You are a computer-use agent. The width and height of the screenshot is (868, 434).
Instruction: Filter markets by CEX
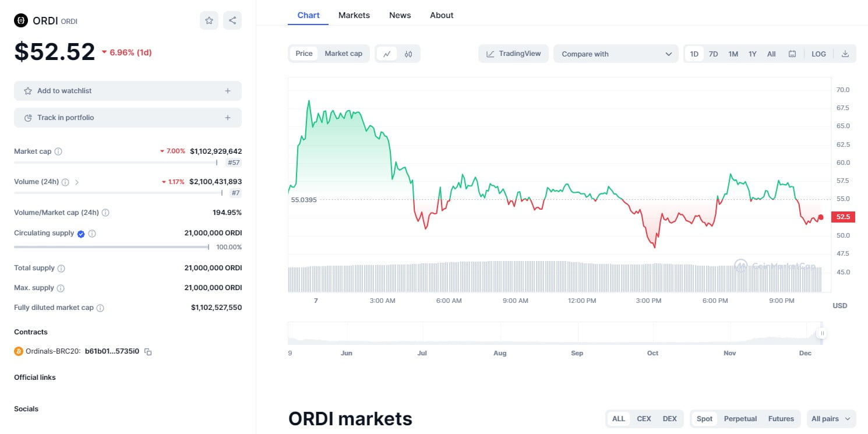point(644,419)
